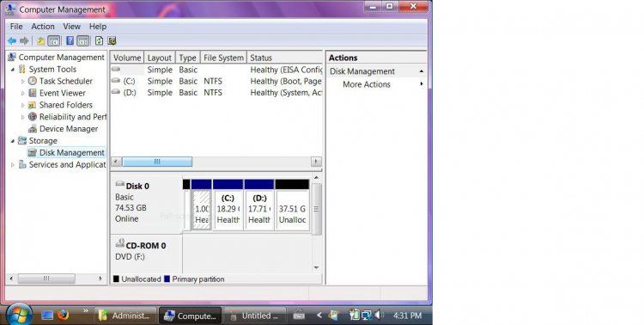Sort by the Type column header
The width and height of the screenshot is (644, 325).
click(187, 58)
